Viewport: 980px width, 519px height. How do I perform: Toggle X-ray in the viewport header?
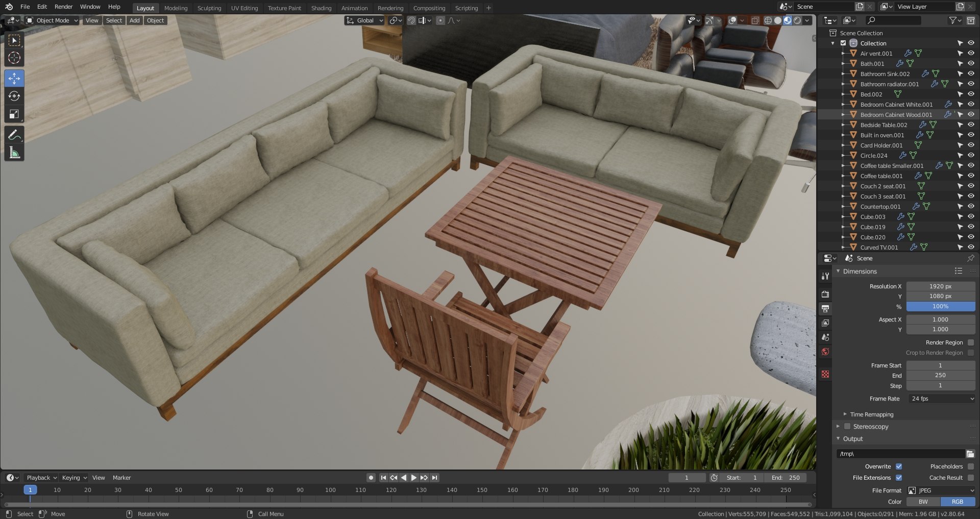tap(755, 20)
